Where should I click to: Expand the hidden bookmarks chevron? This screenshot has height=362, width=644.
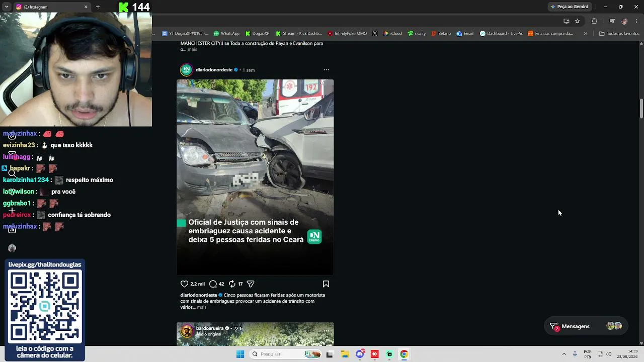pos(585,34)
